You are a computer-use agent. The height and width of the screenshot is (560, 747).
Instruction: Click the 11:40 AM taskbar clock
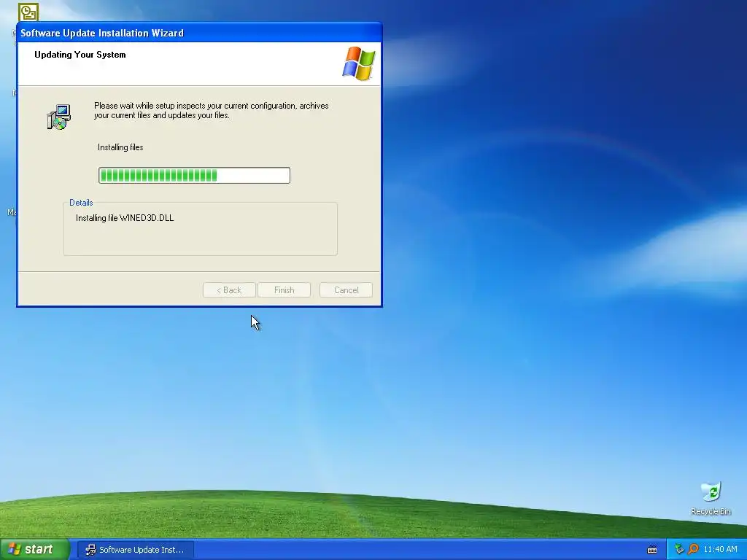[x=720, y=549]
